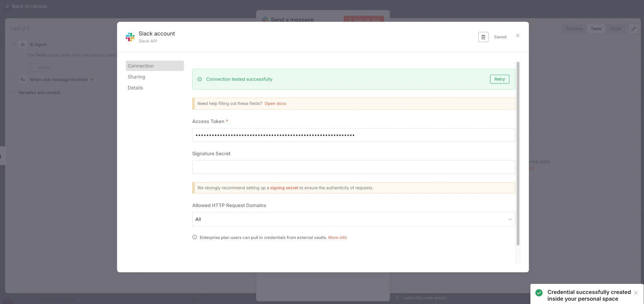Viewport: 644px width, 304px height.
Task: Expand Variables and context section
Action: (x=14, y=93)
